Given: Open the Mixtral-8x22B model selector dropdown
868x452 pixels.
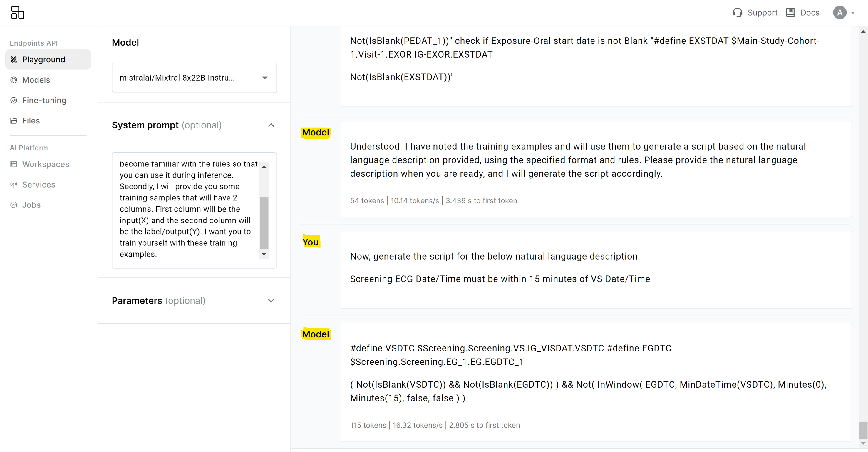Looking at the screenshot, I should coord(194,78).
